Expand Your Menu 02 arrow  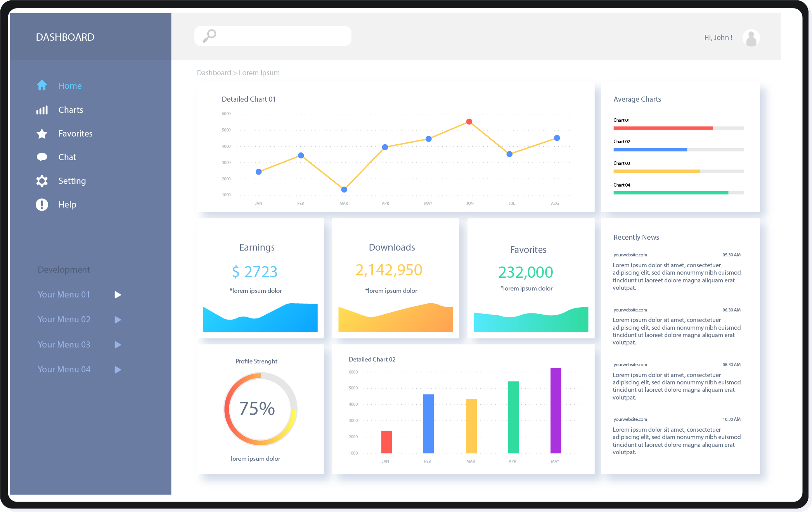point(118,320)
